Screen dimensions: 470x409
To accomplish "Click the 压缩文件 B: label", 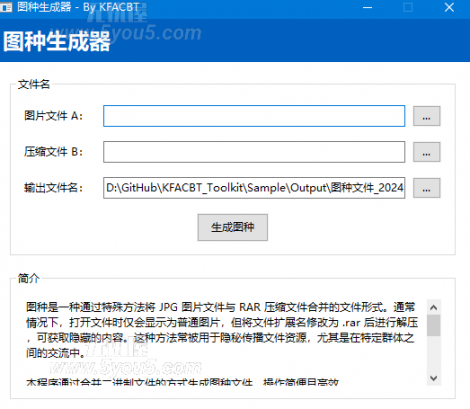I will (53, 152).
